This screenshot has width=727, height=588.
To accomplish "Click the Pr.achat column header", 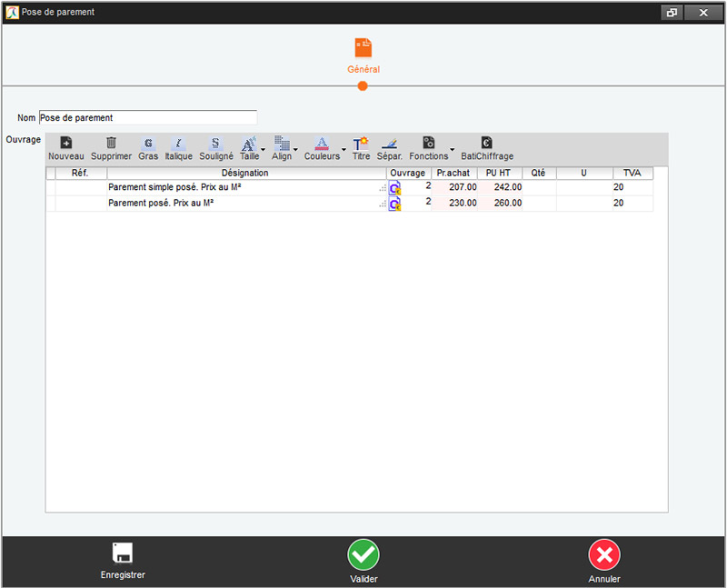I will click(x=453, y=173).
